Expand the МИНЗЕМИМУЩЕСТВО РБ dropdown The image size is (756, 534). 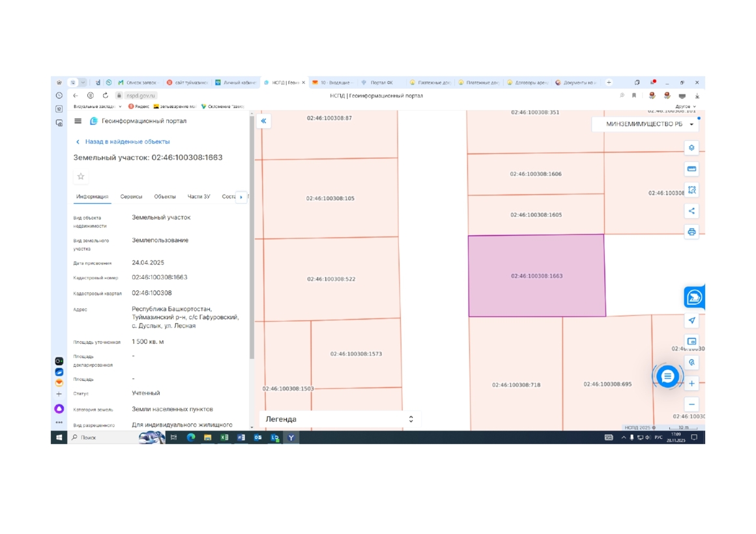click(691, 124)
